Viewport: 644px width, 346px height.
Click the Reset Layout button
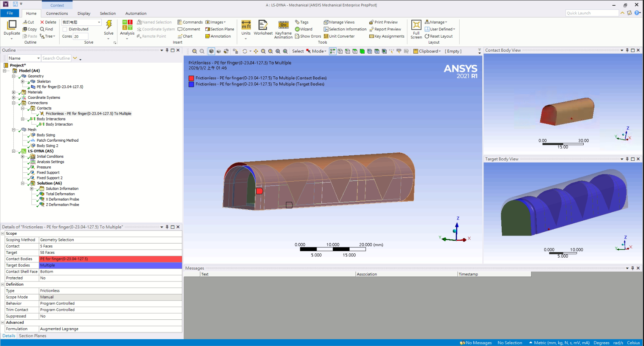tap(438, 36)
